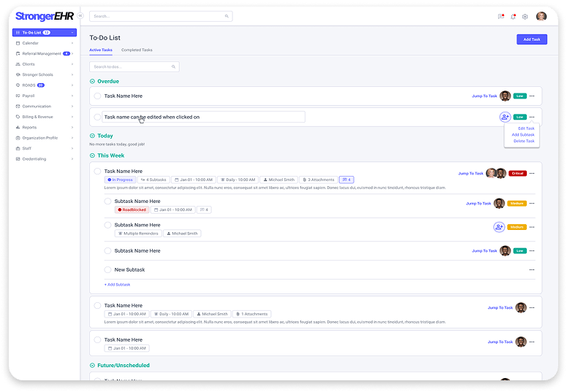Click the Add Task button
567x392 pixels.
coord(531,39)
